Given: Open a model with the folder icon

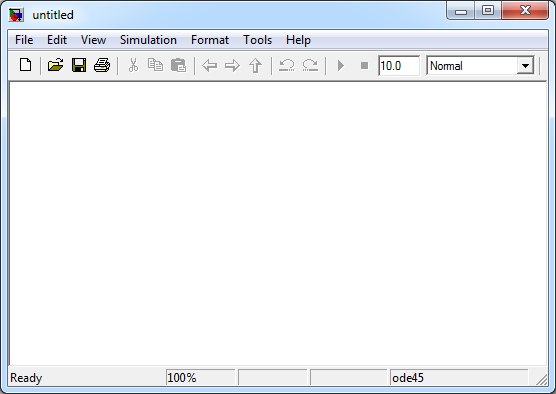Looking at the screenshot, I should point(55,65).
